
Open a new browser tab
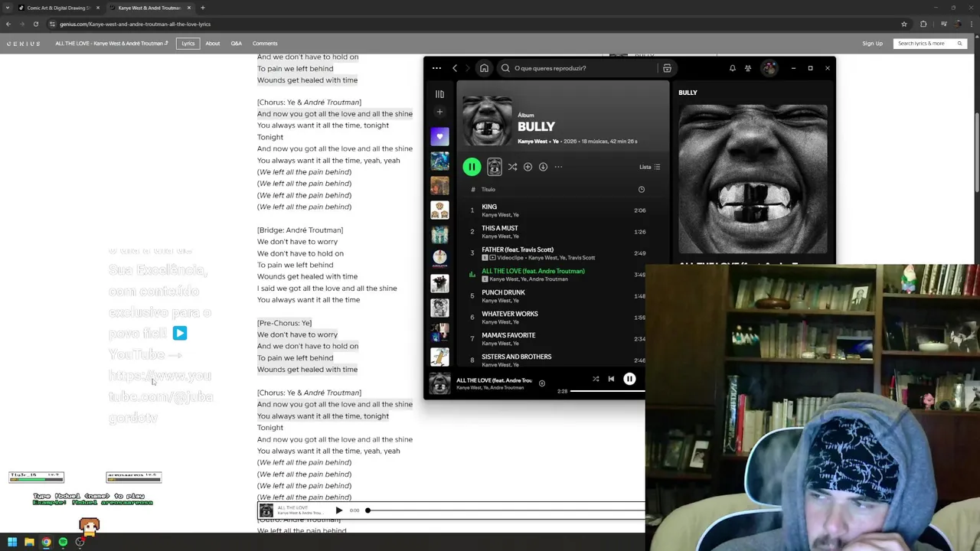coord(202,8)
